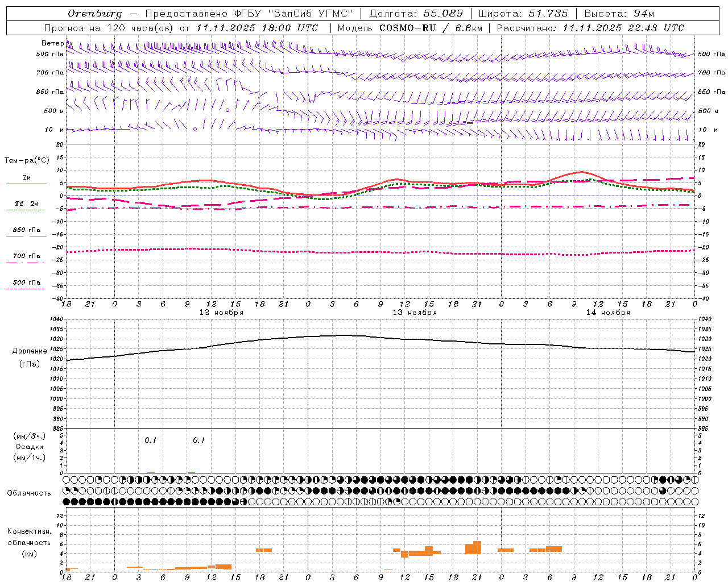The height and width of the screenshot is (582, 728).
Task: Click the Модель COSMO-RU / 6.6км label
Action: tap(410, 28)
